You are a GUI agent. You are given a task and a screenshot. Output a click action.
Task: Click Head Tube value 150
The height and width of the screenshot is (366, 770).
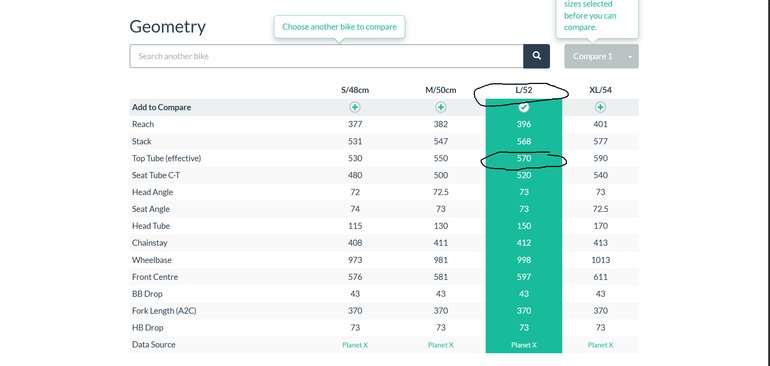(524, 226)
